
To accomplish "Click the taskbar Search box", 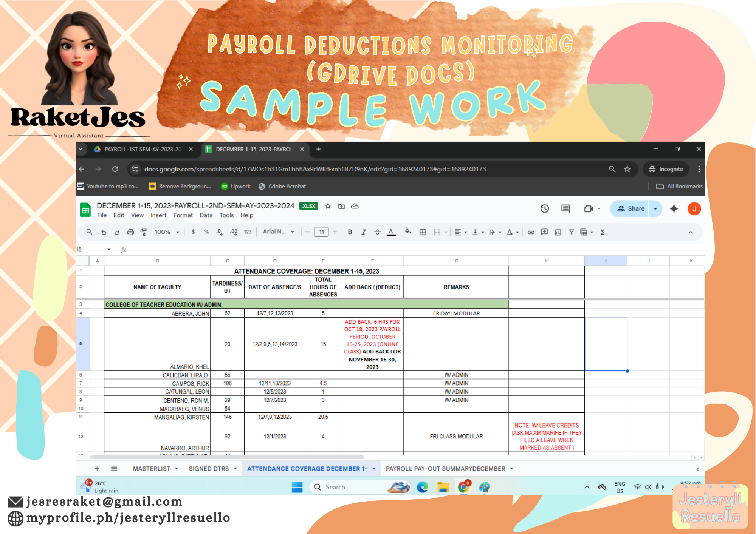I will click(360, 487).
